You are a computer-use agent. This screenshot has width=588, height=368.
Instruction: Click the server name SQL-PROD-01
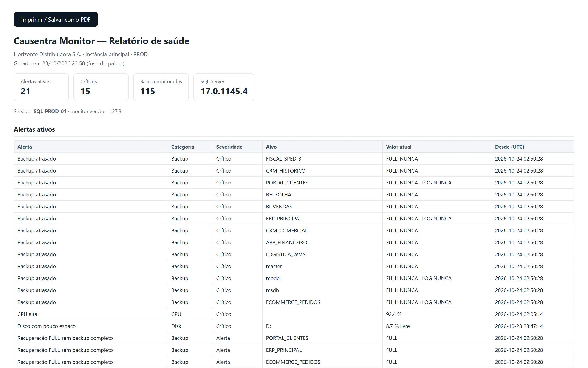[50, 112]
